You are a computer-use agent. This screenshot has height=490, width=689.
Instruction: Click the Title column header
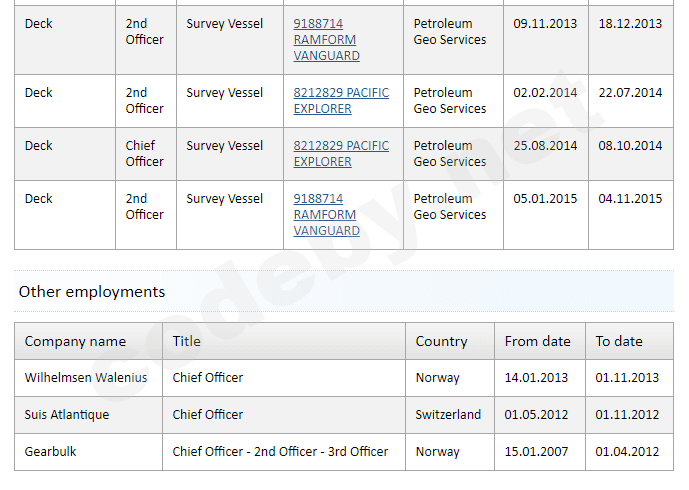(x=187, y=341)
